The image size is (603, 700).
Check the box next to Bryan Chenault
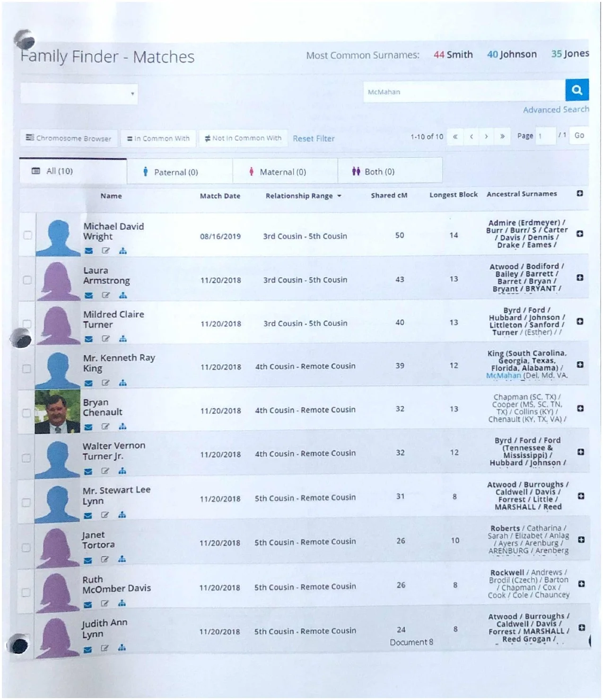(27, 413)
